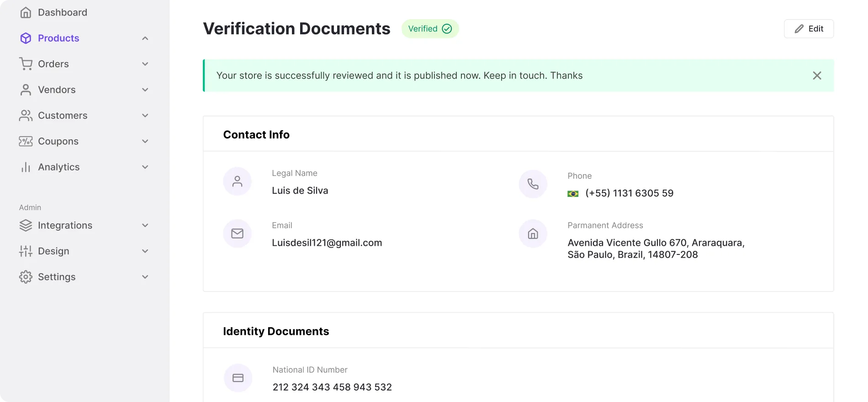This screenshot has height=402, width=868.
Task: Click the phone number (+55) 1131 6305 59
Action: 629,193
